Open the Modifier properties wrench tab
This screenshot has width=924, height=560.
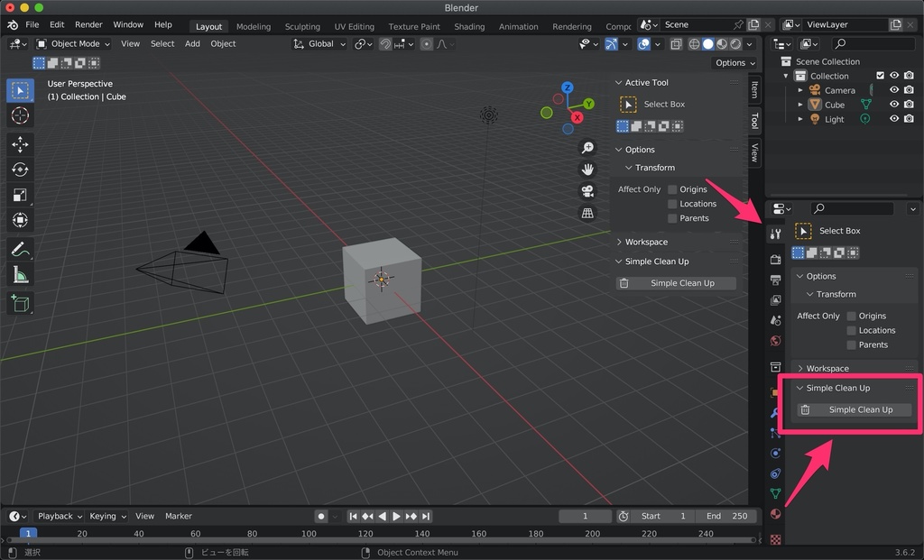click(774, 413)
